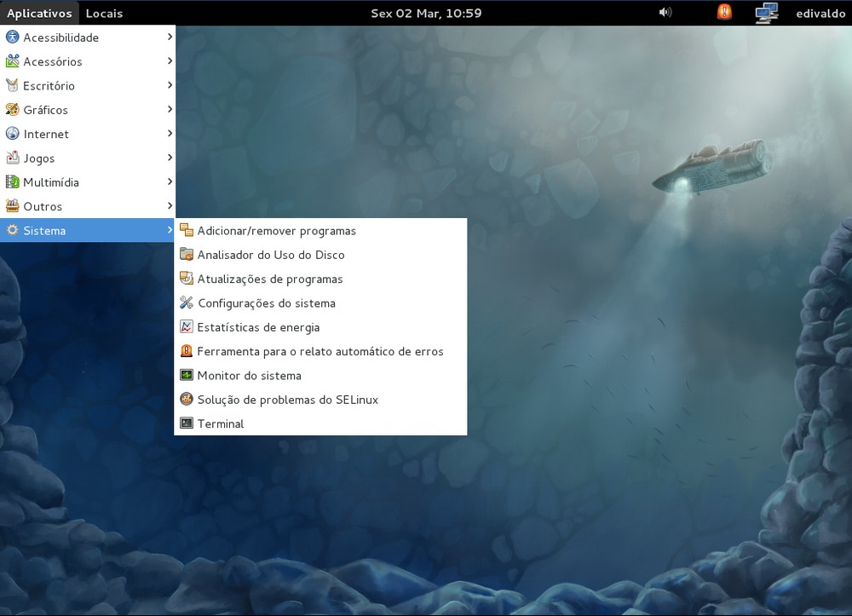Expand the Gráficos submenu arrow
Viewport: 852px width, 616px height.
[x=170, y=110]
